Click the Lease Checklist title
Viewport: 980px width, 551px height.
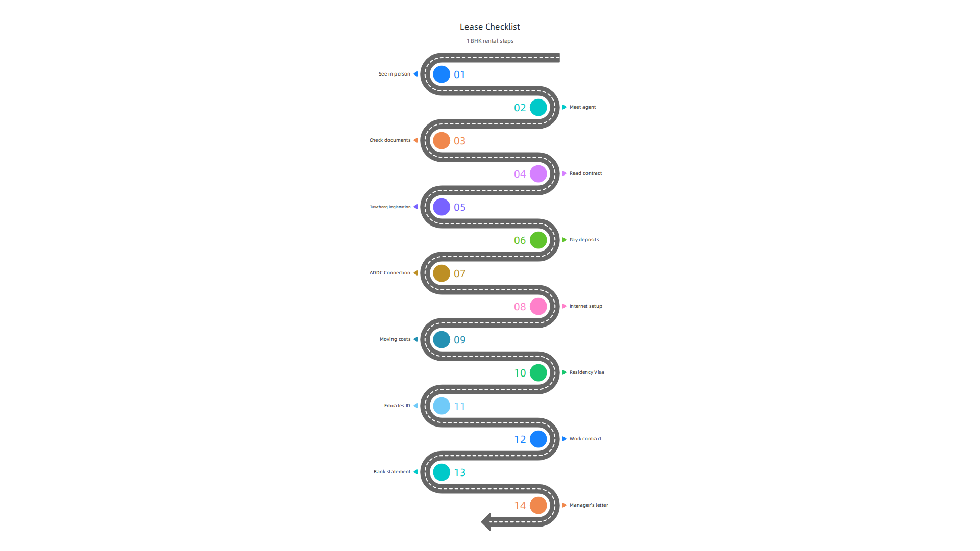490,27
